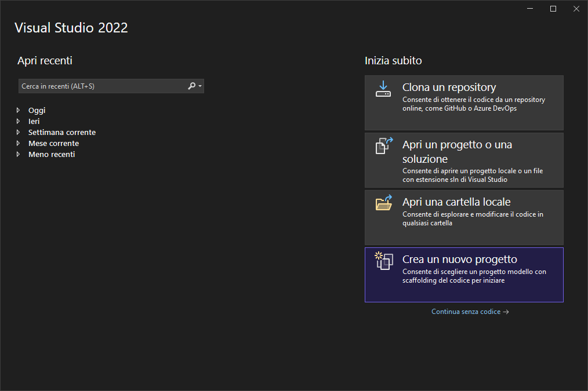Screen dimensions: 588x391
Task: Expand the Meno recenti group arrow
Action: 18,154
